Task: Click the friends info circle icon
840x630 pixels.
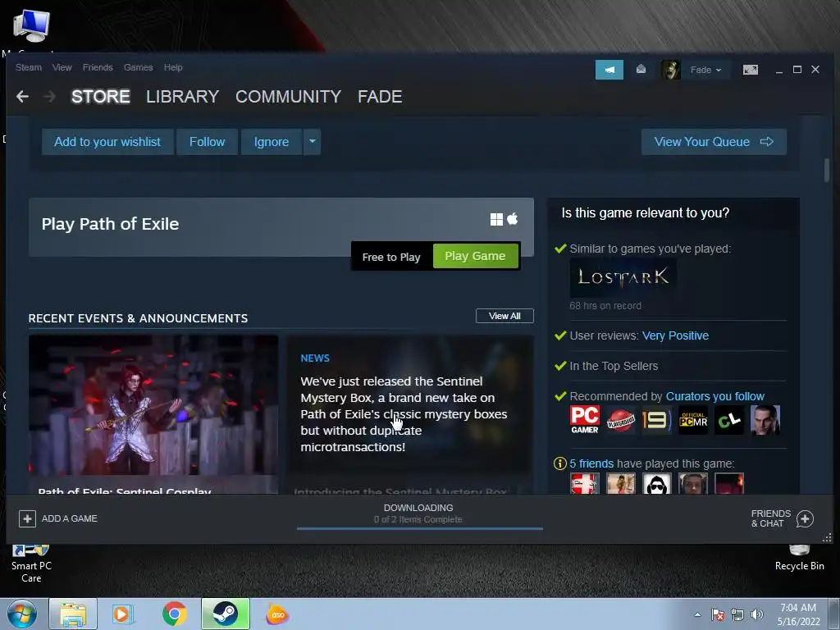Action: coord(559,463)
